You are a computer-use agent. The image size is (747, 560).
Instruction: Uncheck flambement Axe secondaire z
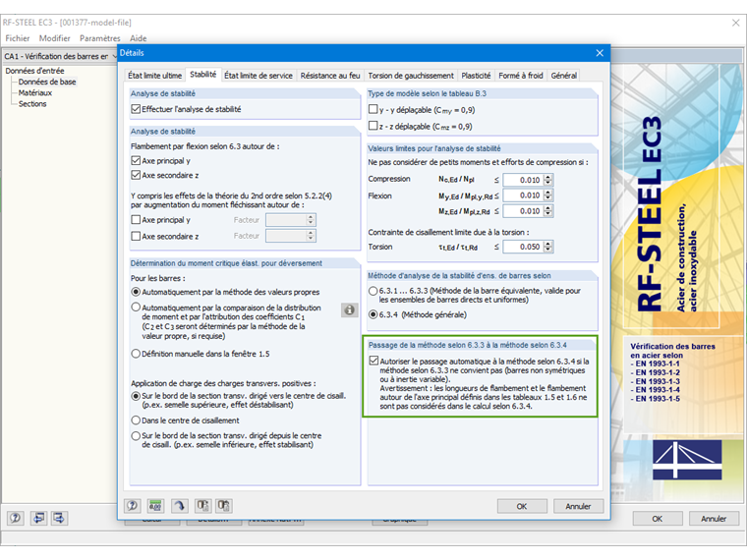point(136,175)
